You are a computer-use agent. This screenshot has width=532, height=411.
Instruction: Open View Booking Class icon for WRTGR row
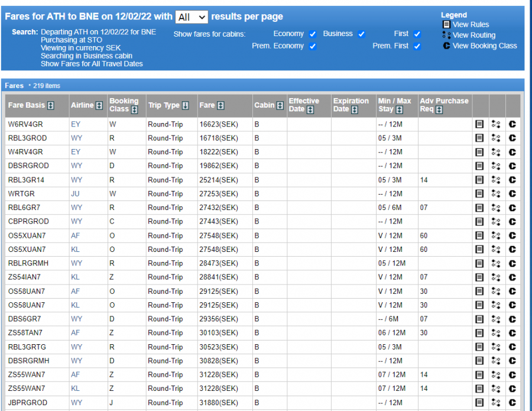pos(512,194)
